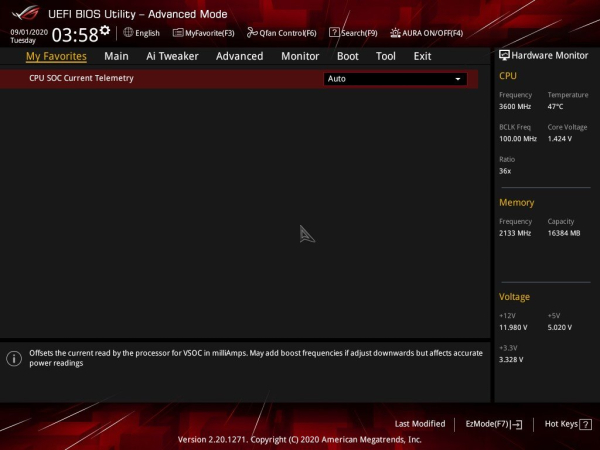Viewport: 600px width, 450px height.
Task: Open the CPU SOC Current Telemetry dropdown
Action: click(395, 79)
